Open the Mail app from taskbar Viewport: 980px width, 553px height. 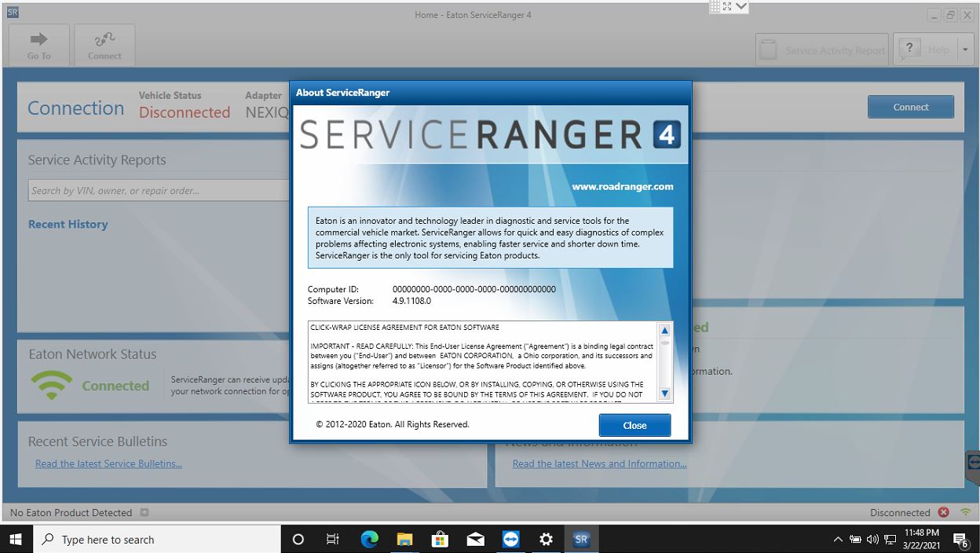click(x=475, y=540)
